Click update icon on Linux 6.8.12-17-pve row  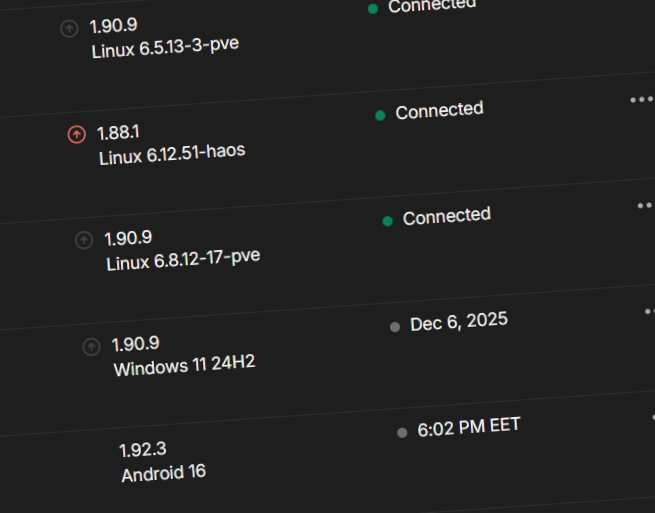coord(84,240)
